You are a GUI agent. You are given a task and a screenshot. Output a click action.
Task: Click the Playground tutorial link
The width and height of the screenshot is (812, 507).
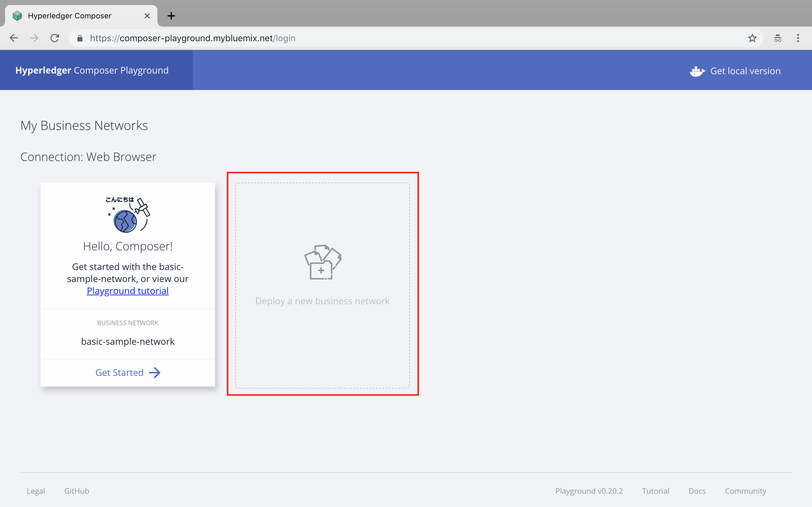point(128,291)
